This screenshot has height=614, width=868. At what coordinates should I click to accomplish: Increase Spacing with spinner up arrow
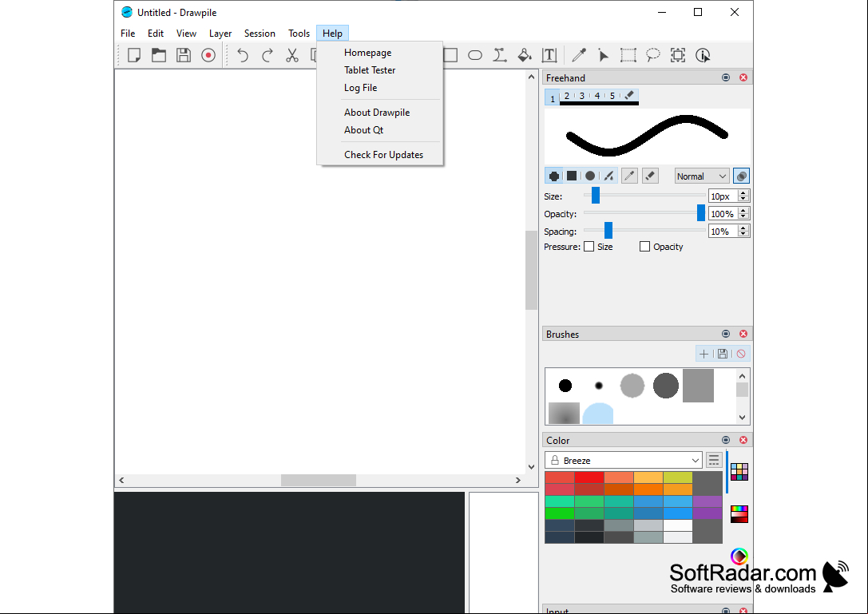point(743,228)
